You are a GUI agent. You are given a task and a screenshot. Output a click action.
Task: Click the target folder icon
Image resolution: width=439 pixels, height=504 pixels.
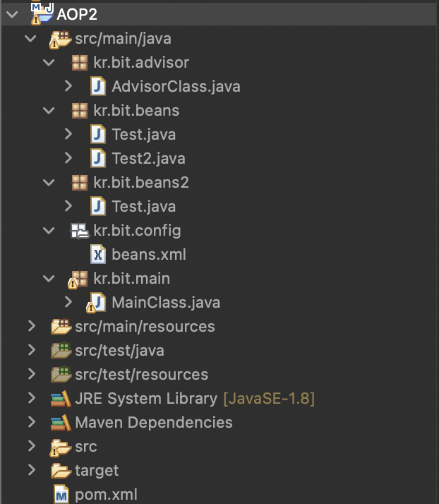coord(61,471)
